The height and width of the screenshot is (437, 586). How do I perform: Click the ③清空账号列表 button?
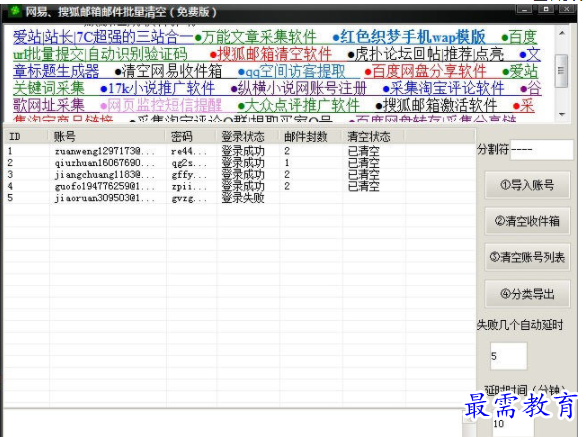click(x=527, y=257)
